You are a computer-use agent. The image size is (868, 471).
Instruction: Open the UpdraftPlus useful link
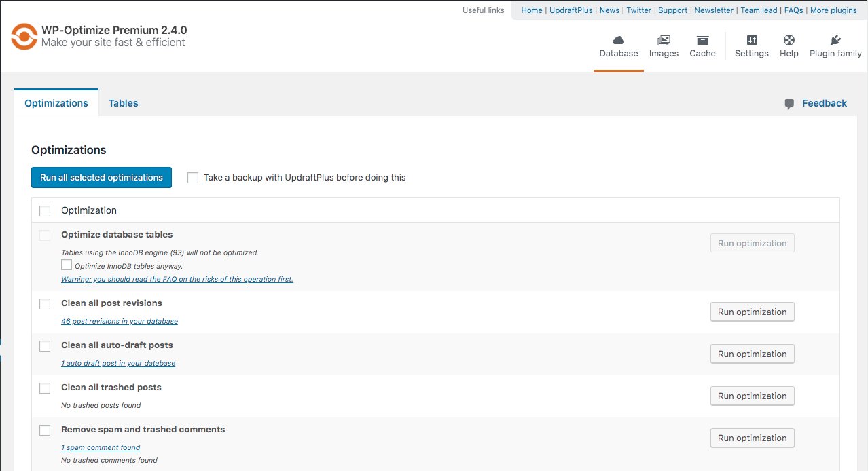(571, 10)
